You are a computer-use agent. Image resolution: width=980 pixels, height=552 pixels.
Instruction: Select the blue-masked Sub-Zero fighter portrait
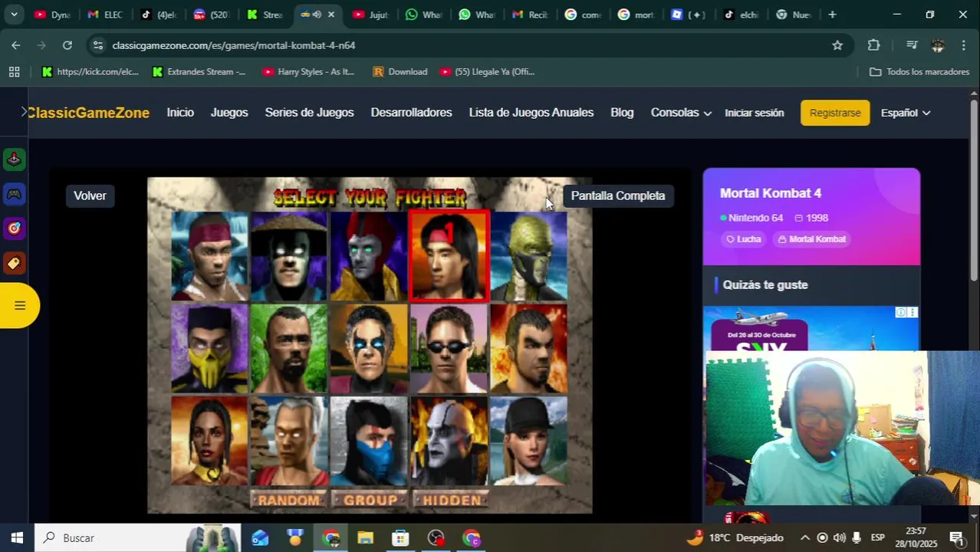point(369,440)
